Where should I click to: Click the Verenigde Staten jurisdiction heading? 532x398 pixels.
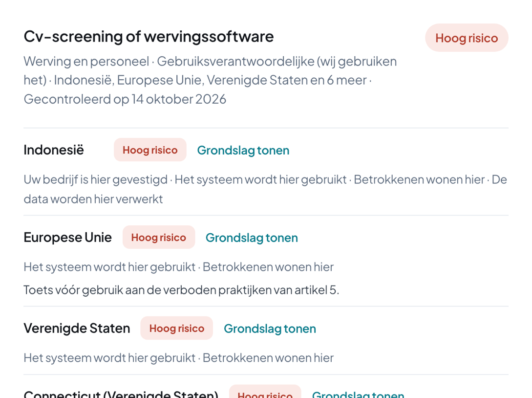click(77, 329)
